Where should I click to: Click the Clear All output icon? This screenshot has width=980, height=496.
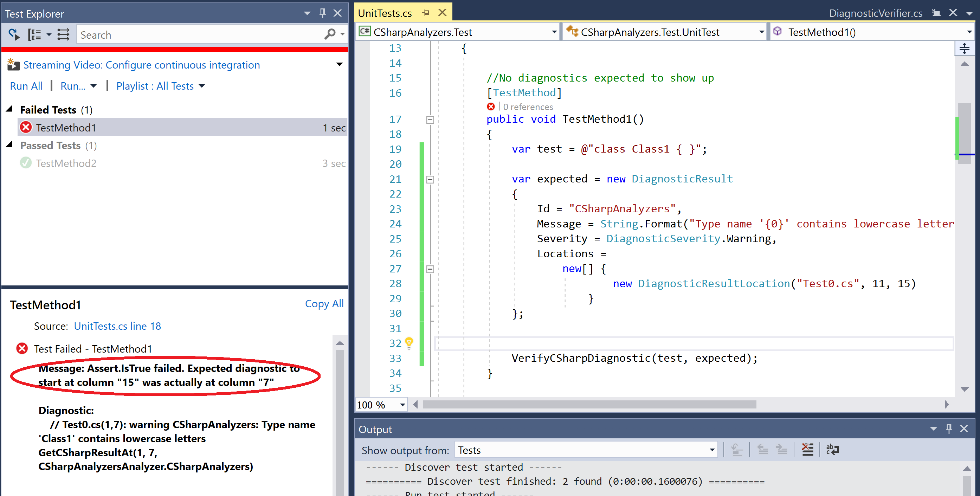[807, 450]
